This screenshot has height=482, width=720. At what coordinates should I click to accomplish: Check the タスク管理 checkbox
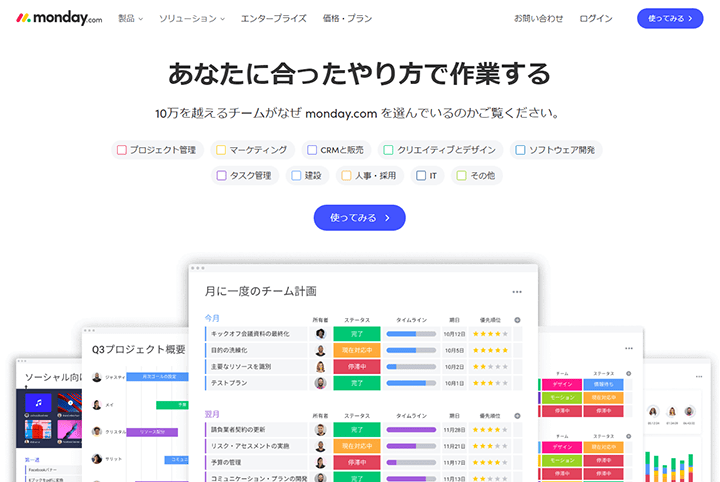221,176
